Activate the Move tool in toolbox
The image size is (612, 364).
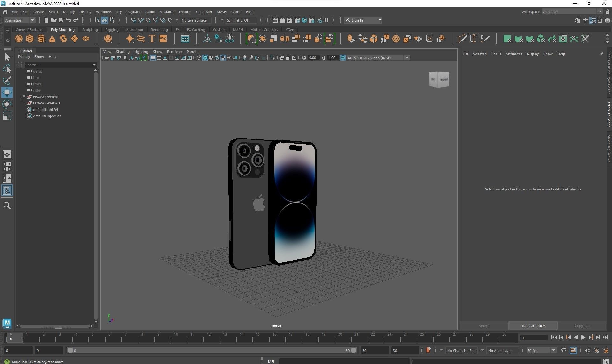7,92
